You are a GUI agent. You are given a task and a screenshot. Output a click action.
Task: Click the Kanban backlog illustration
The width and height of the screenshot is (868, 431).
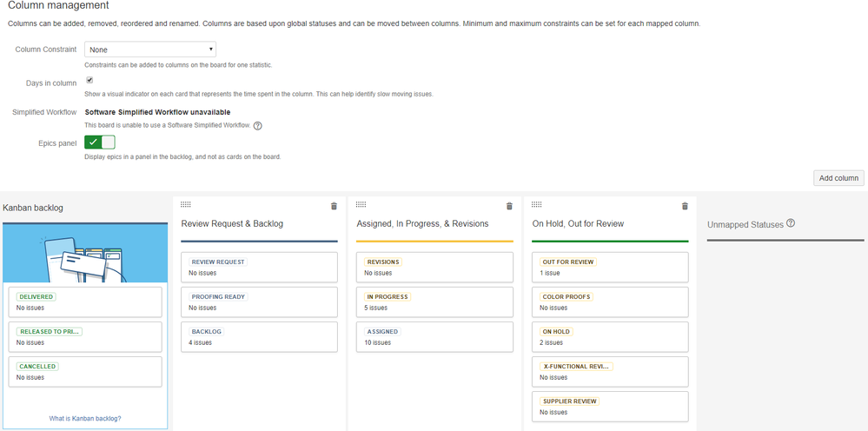coord(85,253)
